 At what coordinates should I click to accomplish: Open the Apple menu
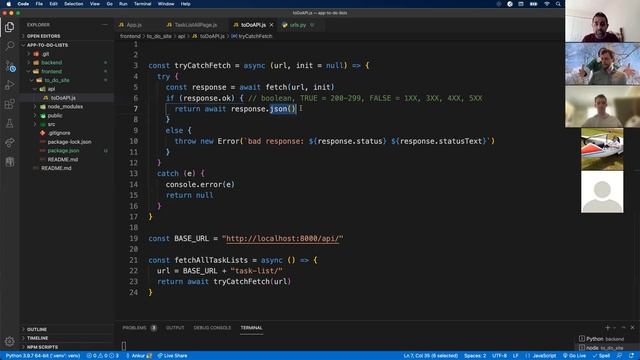pos(8,4)
